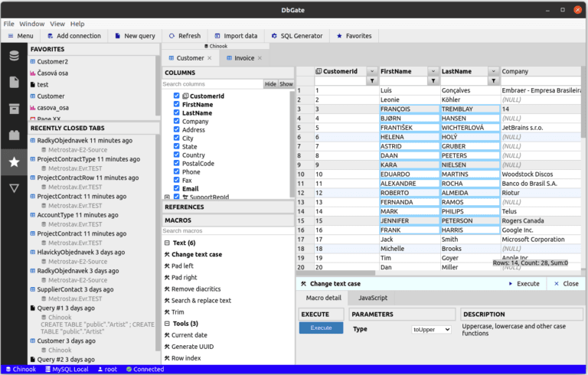Click the Company column filter field
Image resolution: width=588 pixels, height=375 pixels.
(541, 80)
